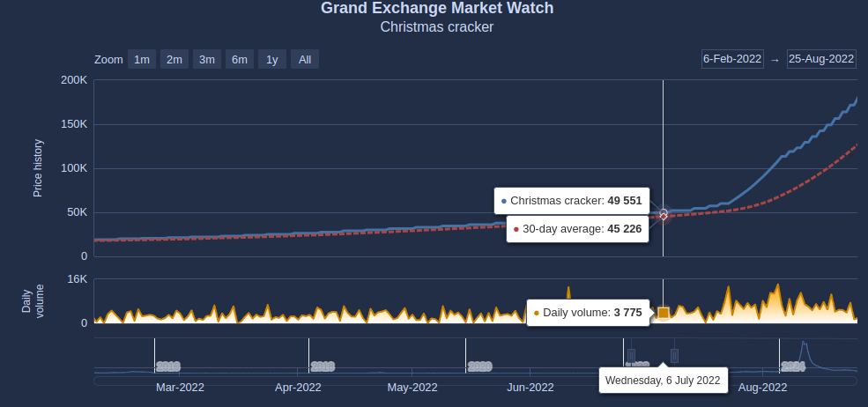Screen dimensions: 868x407
Task: Edit the 25-Aug-2022 end date field
Action: [x=821, y=59]
